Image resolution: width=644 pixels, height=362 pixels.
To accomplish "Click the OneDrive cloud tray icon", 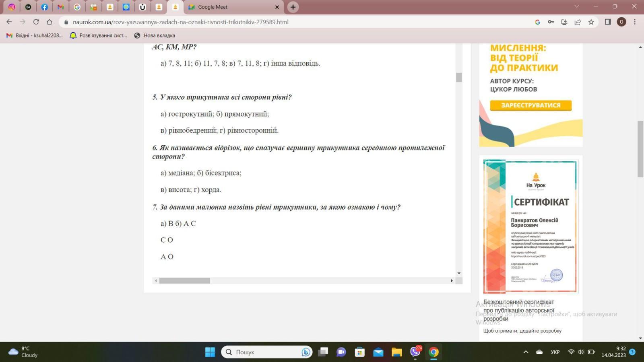I will point(539,352).
